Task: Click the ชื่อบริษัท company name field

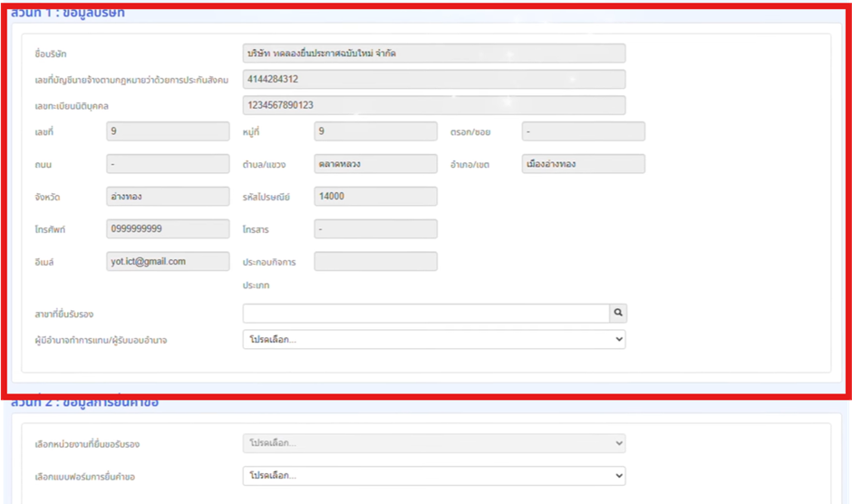Action: pyautogui.click(x=434, y=53)
